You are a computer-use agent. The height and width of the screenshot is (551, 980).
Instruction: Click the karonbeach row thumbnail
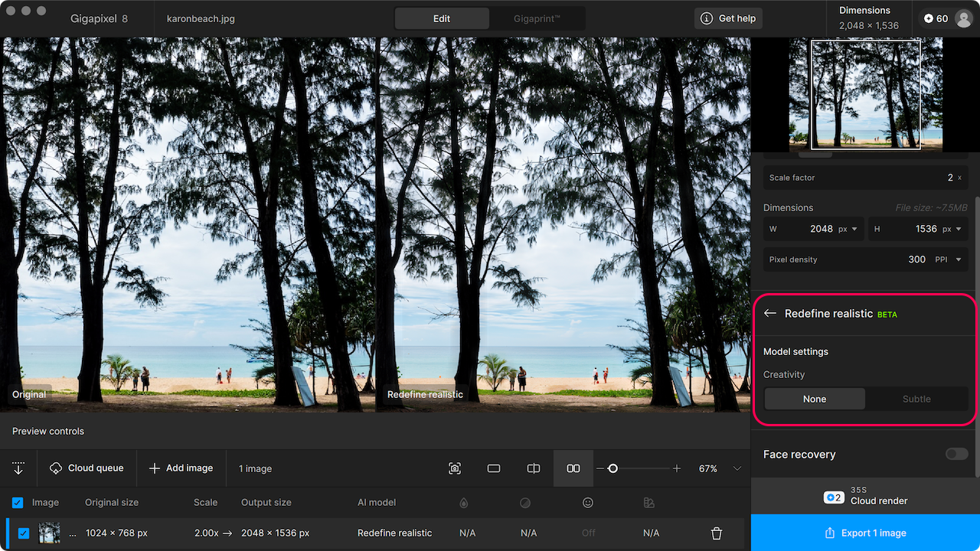coord(50,533)
